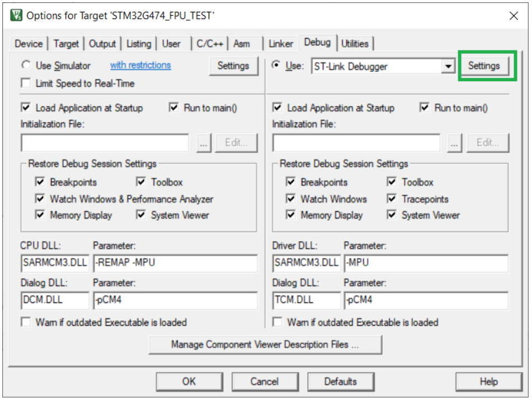Confirm with the OK button
Image resolution: width=532 pixels, height=402 pixels.
coord(189,382)
